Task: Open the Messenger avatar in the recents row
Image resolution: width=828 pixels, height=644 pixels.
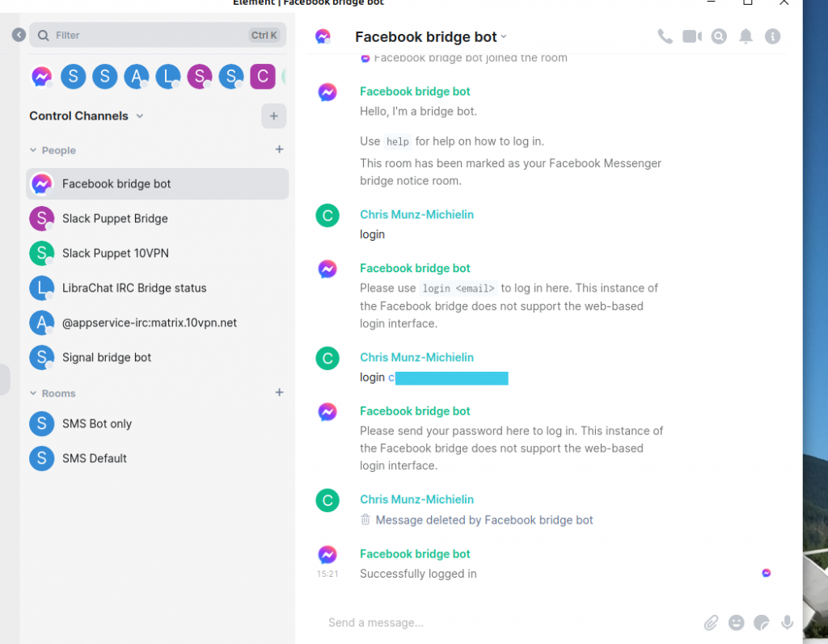Action: (42, 77)
